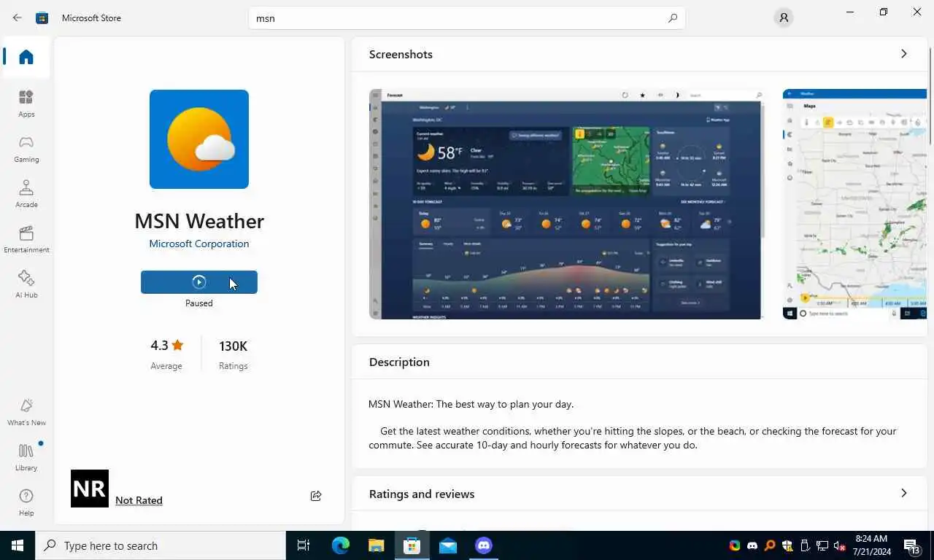Resume the paused download
The height and width of the screenshot is (560, 934).
pos(199,282)
